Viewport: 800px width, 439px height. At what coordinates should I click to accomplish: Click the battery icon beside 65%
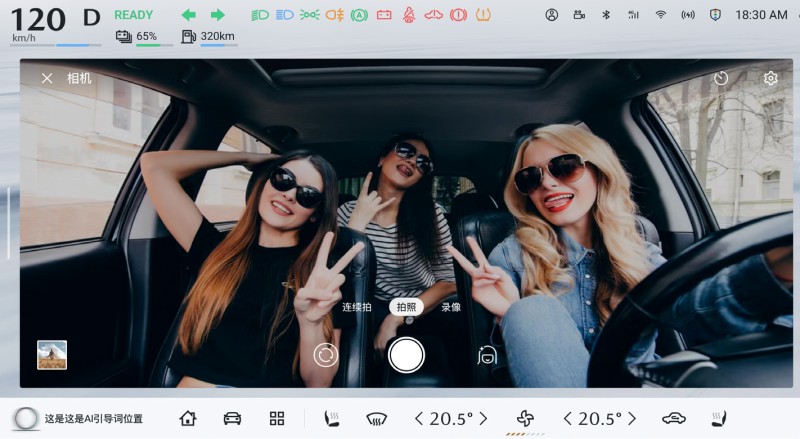pyautogui.click(x=123, y=36)
